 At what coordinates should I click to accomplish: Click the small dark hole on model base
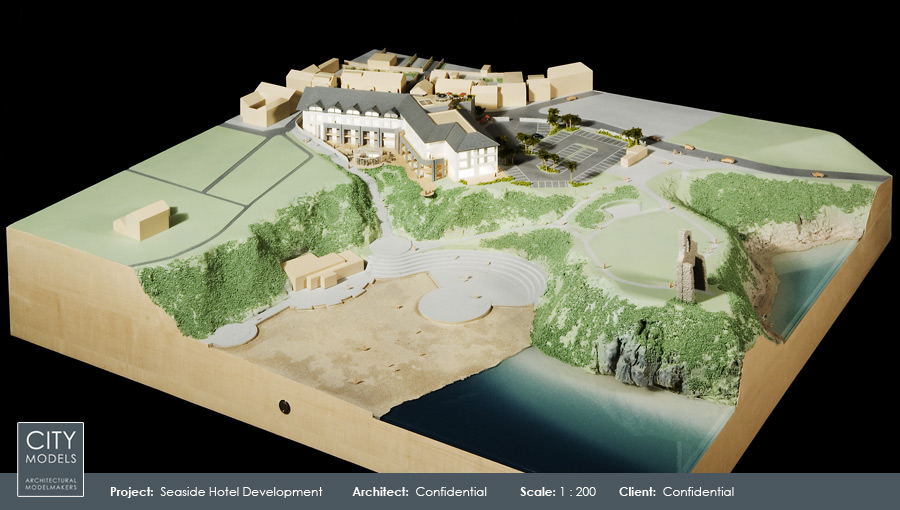click(x=283, y=406)
